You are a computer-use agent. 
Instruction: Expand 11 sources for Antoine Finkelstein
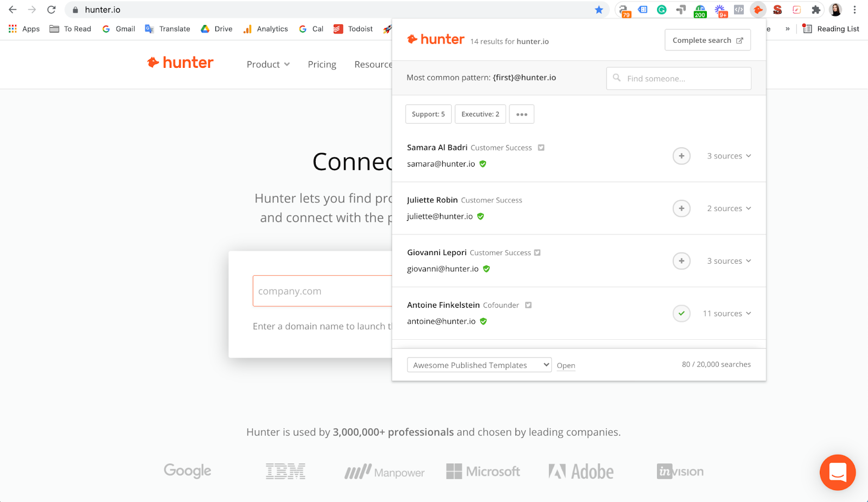click(x=727, y=314)
